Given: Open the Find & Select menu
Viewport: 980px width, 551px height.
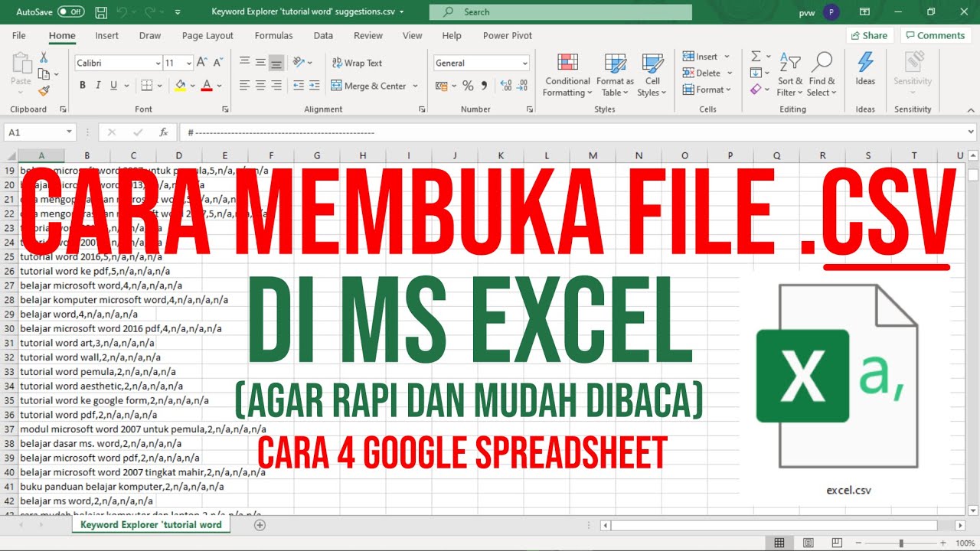Looking at the screenshot, I should tap(822, 75).
